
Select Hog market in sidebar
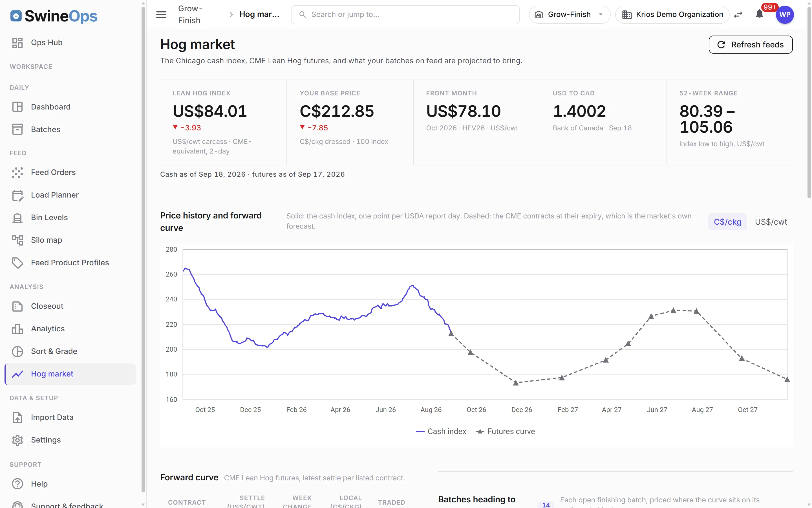[70, 374]
